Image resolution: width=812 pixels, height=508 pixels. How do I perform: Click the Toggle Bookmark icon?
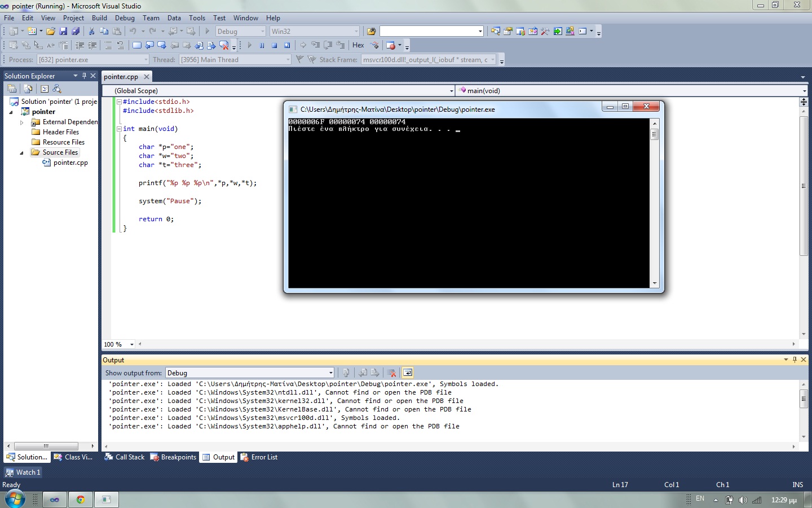[137, 45]
